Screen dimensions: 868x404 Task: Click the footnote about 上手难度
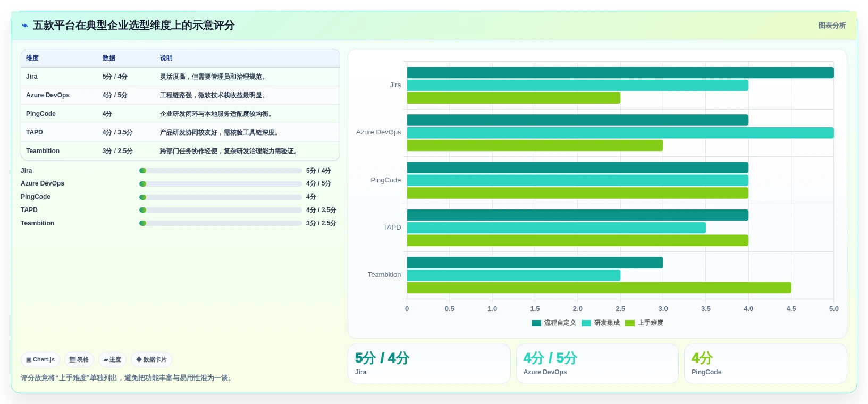coord(128,378)
